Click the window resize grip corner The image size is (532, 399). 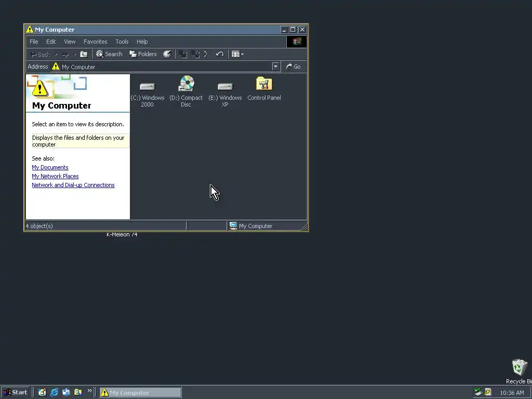304,227
